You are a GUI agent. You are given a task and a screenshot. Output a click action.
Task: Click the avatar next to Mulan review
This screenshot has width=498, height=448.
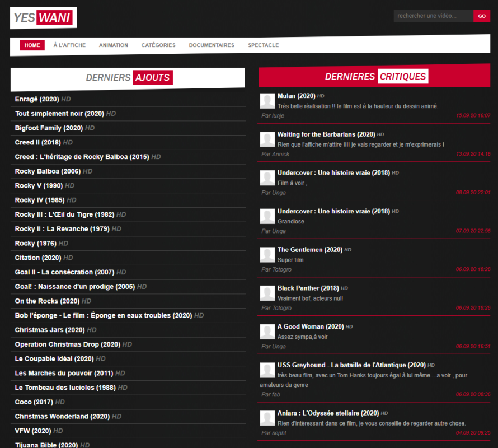[x=267, y=101]
